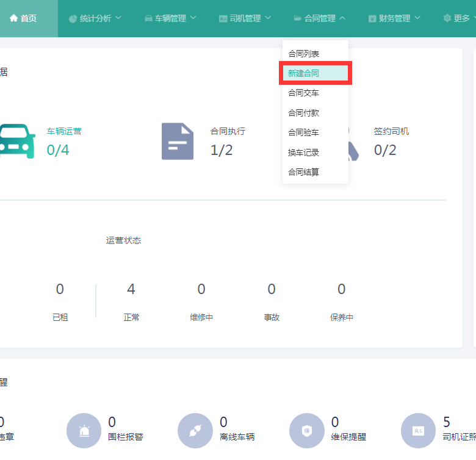Click the 离线车辆 plug icon
The width and height of the screenshot is (476, 460).
coord(195,431)
